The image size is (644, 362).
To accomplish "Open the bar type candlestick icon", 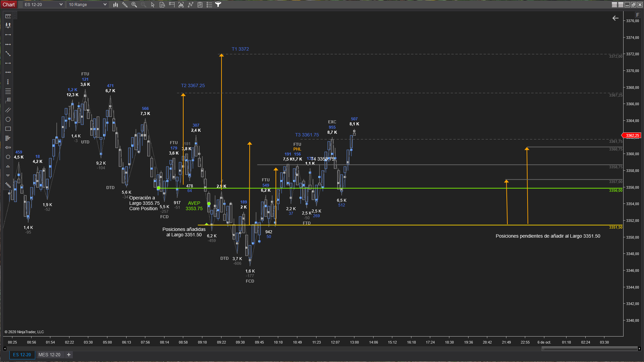I will point(115,5).
